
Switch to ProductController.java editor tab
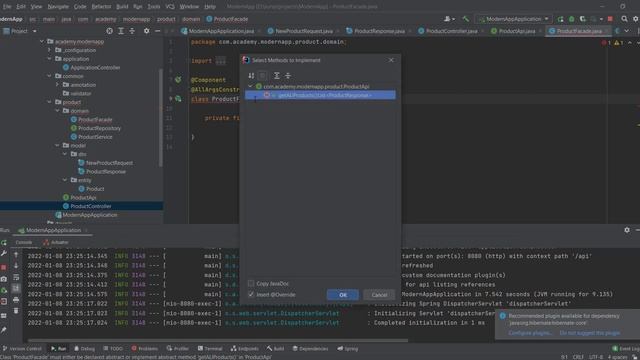[451, 31]
